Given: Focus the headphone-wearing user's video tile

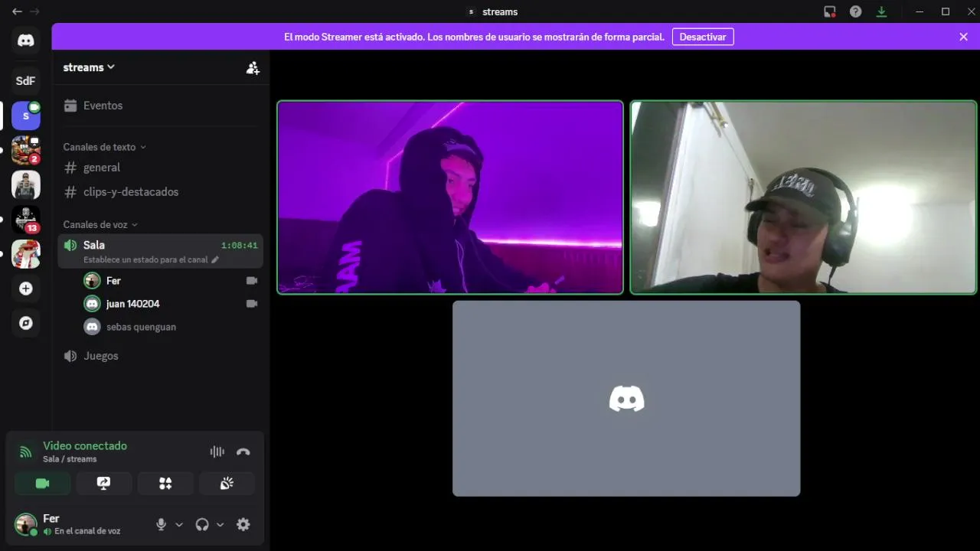Looking at the screenshot, I should (803, 197).
